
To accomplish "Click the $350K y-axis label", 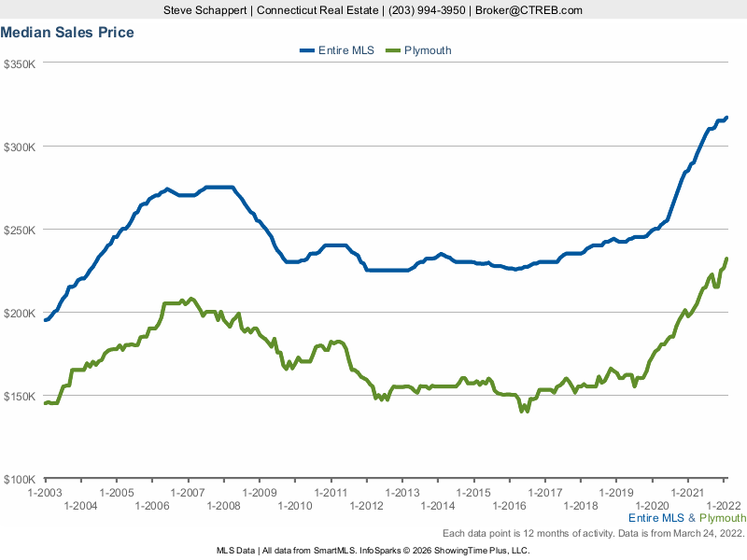I will click(x=20, y=64).
